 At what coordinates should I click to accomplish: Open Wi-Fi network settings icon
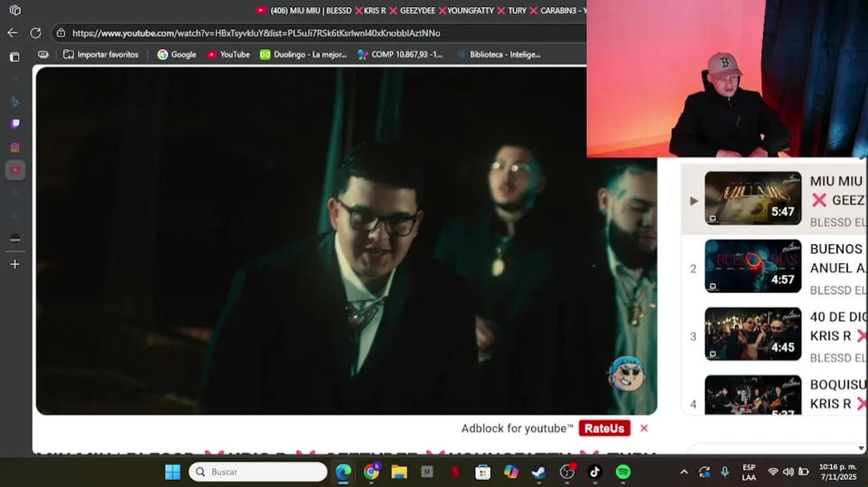pos(773,471)
